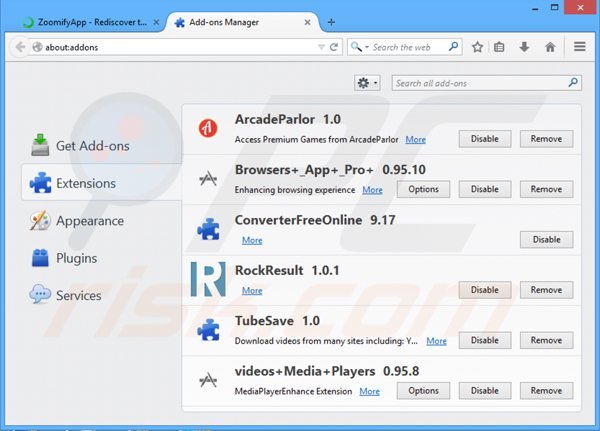Click the back arrow button

[20, 47]
